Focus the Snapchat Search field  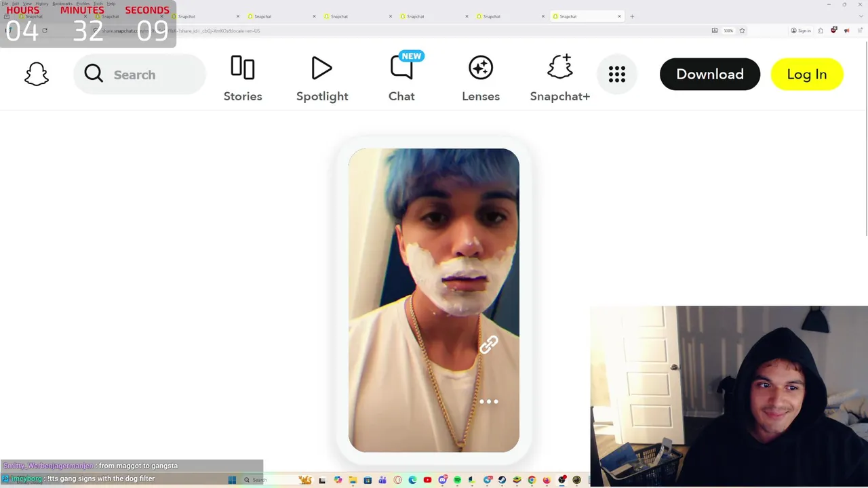(140, 75)
